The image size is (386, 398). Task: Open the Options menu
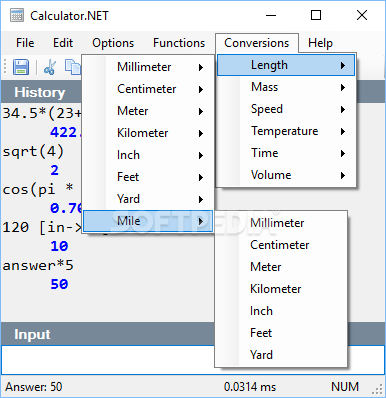pyautogui.click(x=113, y=43)
